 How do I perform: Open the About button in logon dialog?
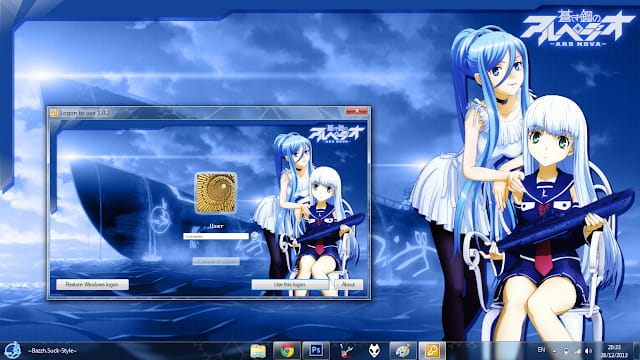[348, 284]
